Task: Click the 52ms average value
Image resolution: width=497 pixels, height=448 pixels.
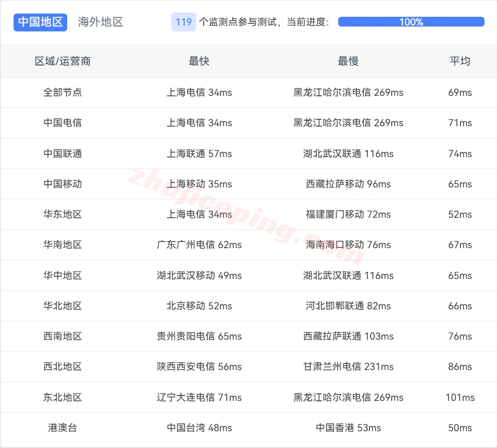Action: (x=460, y=215)
